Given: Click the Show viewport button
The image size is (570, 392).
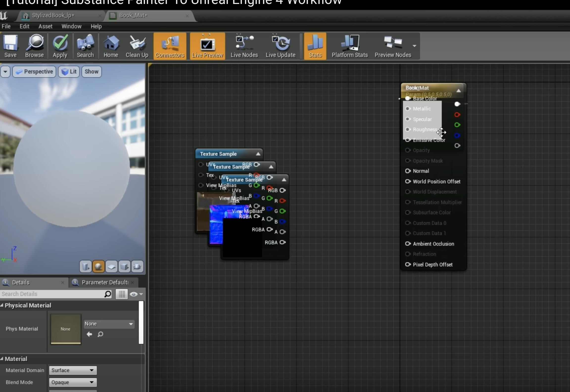Looking at the screenshot, I should [x=91, y=72].
